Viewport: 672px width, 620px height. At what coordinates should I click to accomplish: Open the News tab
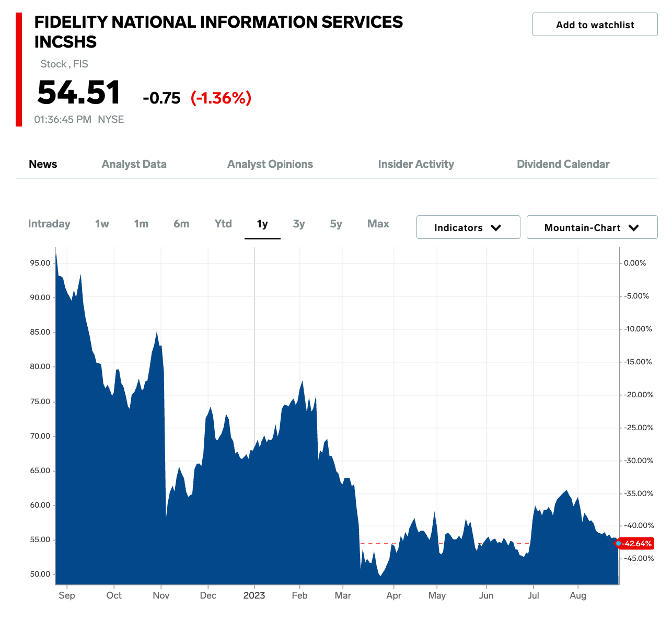click(43, 164)
